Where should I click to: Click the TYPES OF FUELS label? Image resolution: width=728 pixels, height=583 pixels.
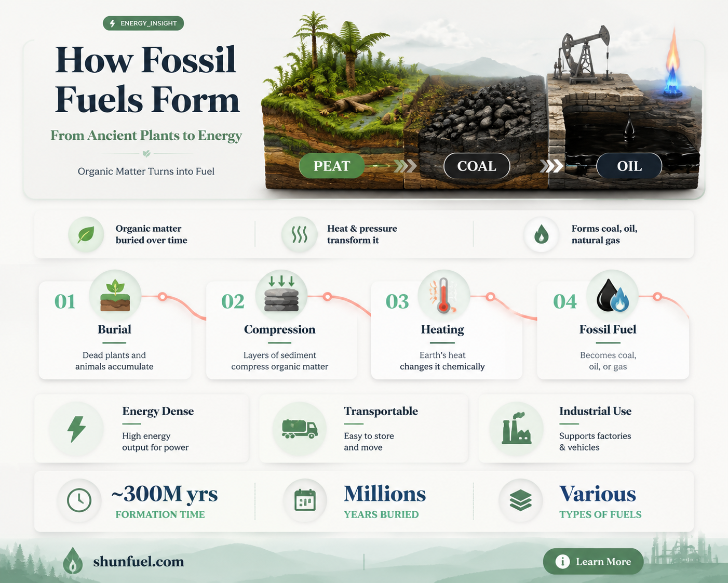(x=600, y=514)
